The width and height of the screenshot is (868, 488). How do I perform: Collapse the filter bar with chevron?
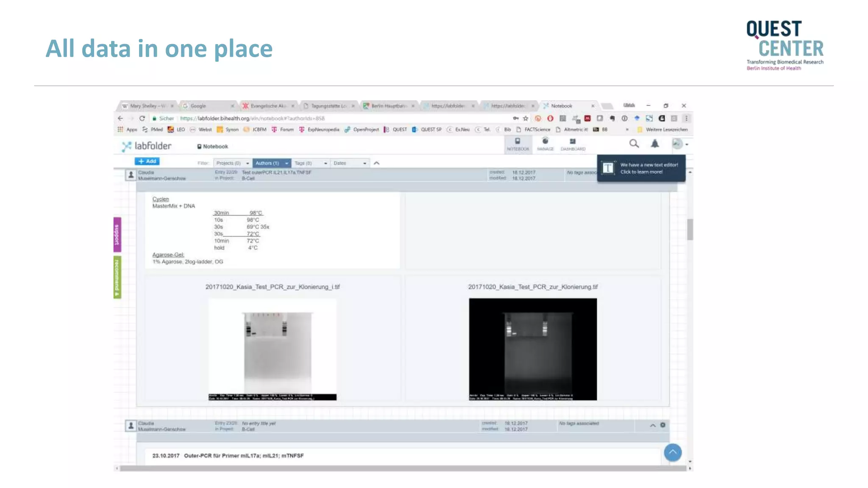pos(376,163)
